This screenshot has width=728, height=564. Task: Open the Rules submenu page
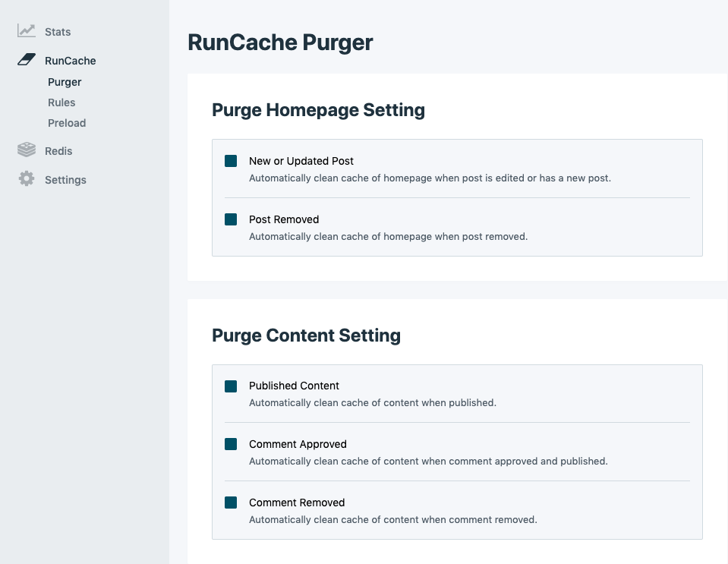[61, 102]
